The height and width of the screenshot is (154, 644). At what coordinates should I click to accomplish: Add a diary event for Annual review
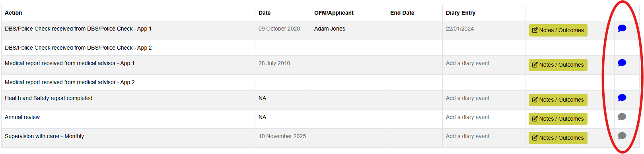[467, 117]
